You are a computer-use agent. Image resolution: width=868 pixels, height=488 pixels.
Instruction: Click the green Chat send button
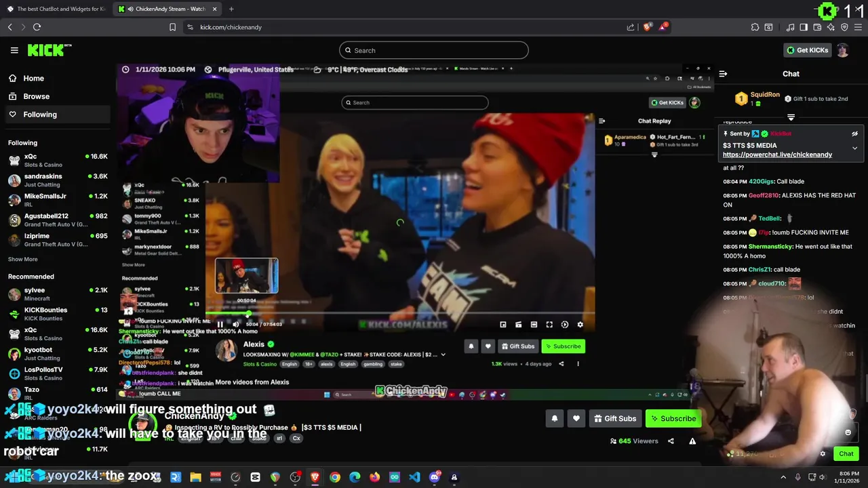click(x=846, y=454)
